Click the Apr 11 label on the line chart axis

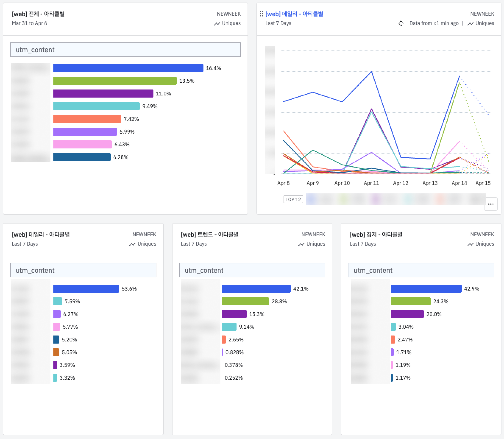pos(371,183)
